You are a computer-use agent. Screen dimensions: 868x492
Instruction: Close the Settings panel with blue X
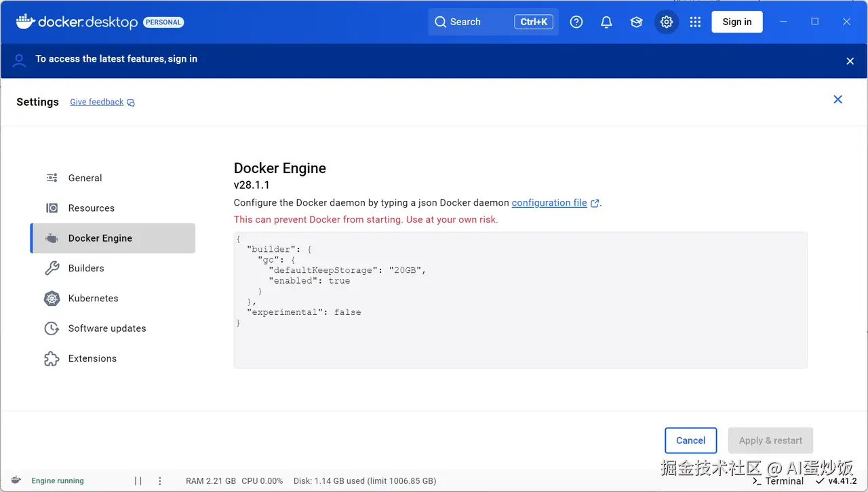click(837, 99)
